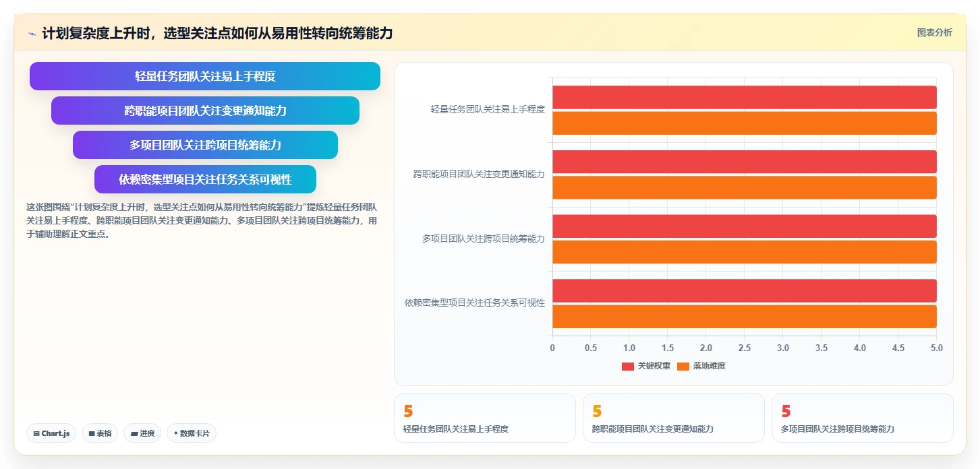Screen dimensions: 980x469
Task: Click y-axis label 跨职能项目团队关注变更通知能力
Action: pos(479,174)
